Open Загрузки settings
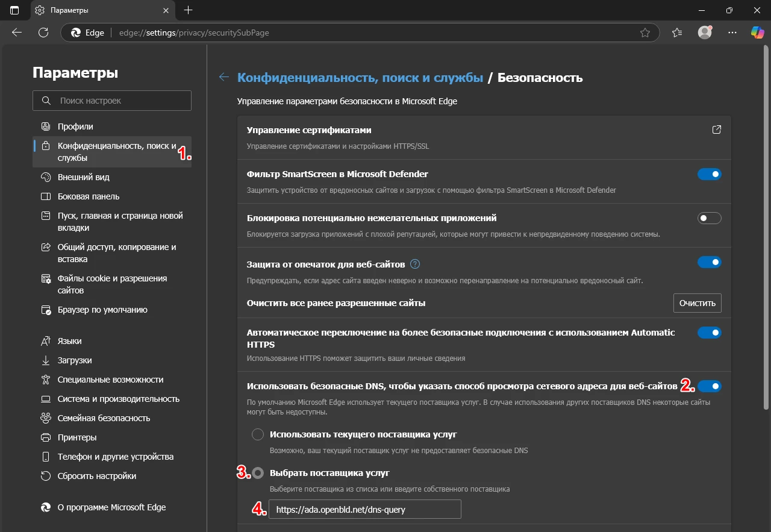Viewport: 771px width, 532px height. [112, 360]
